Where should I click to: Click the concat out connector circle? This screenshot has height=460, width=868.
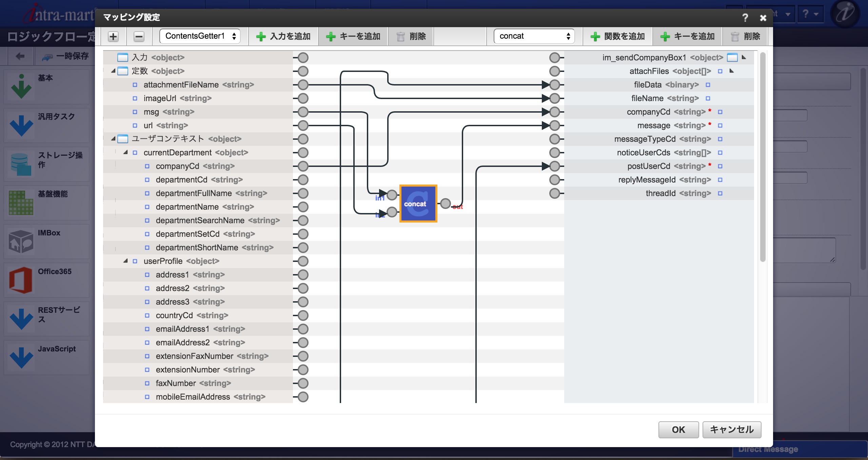point(446,204)
